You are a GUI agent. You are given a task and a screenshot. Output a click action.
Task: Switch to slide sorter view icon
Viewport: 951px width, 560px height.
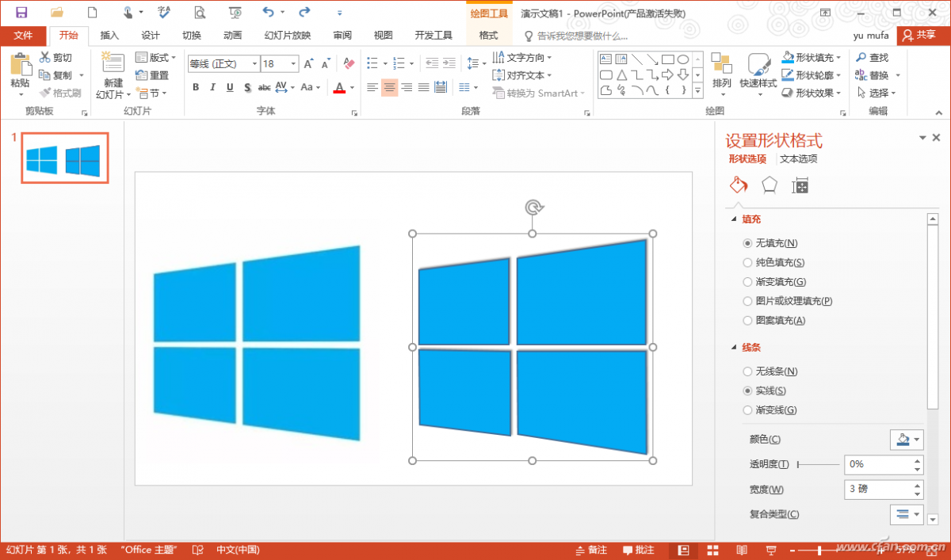712,550
